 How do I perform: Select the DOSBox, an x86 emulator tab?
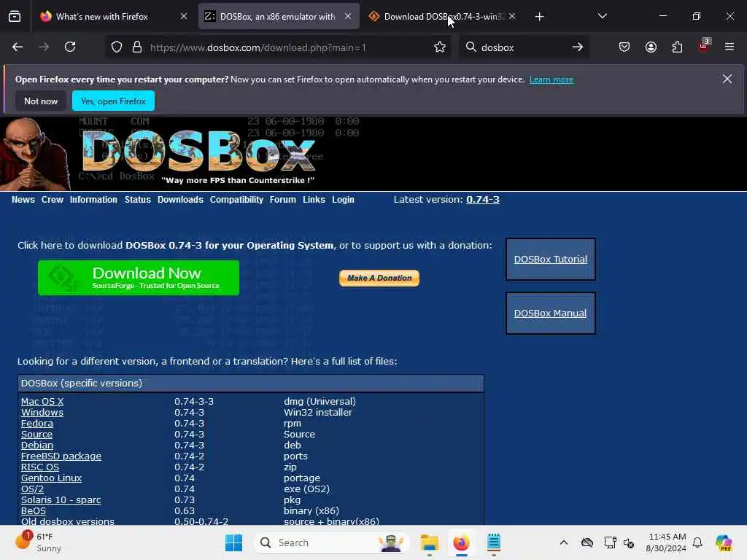click(279, 17)
